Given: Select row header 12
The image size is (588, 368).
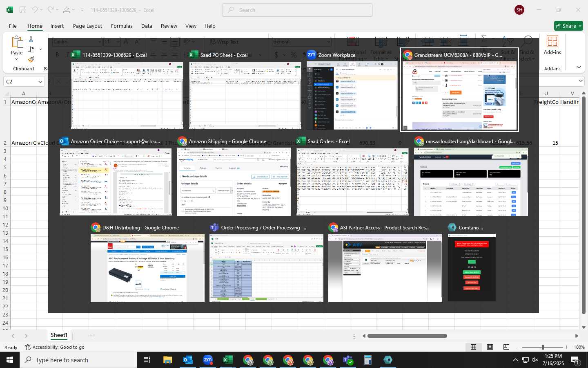Looking at the screenshot, I should pyautogui.click(x=5, y=224).
